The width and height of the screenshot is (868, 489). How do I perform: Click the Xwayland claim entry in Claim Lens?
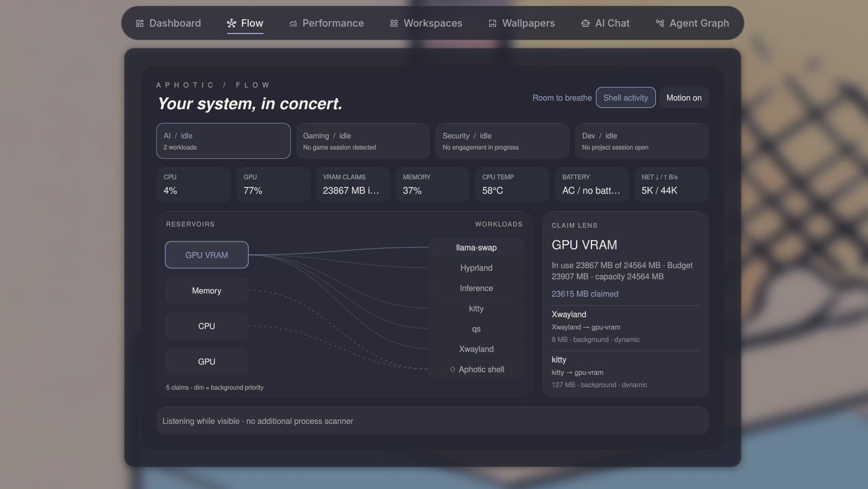(626, 327)
